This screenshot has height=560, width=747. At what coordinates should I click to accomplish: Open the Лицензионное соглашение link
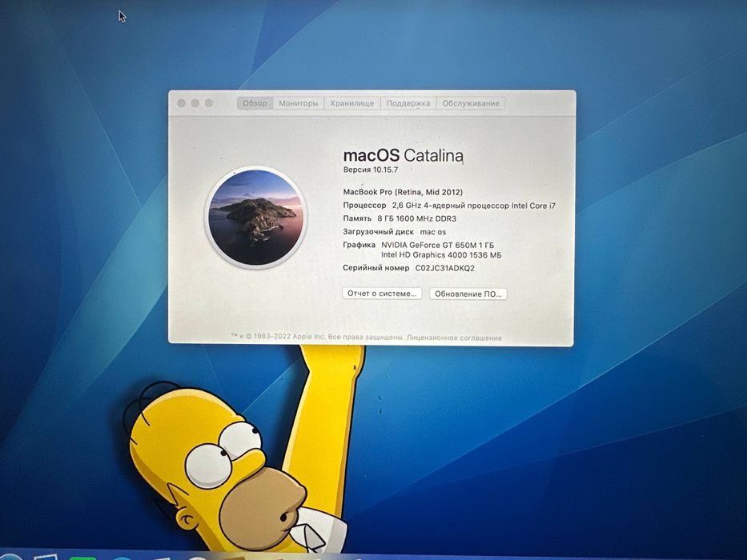(453, 338)
